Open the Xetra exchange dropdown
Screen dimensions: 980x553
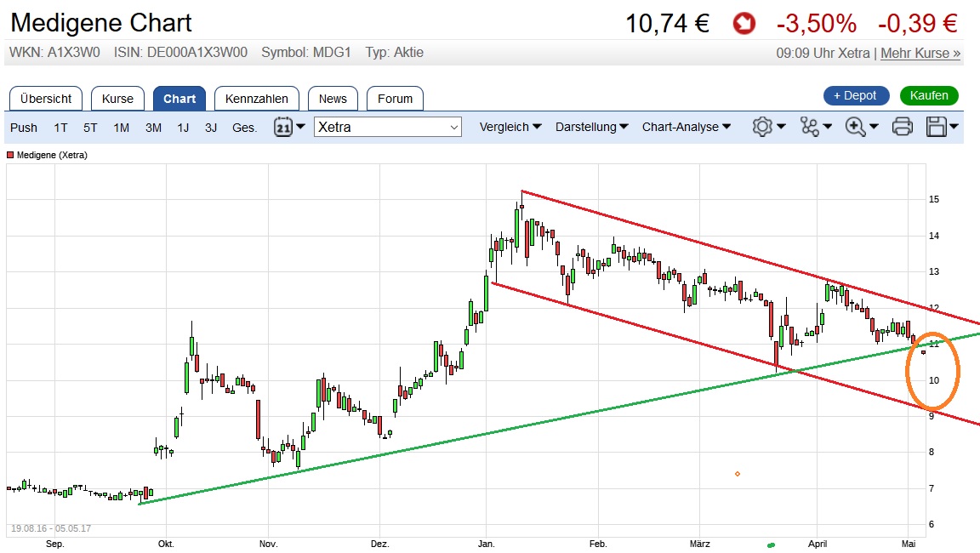point(388,127)
